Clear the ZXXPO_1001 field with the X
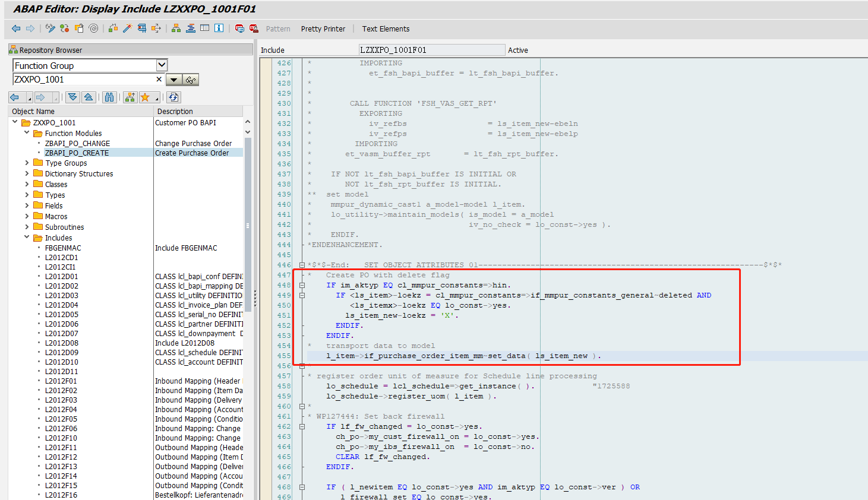This screenshot has height=500, width=868. click(x=159, y=79)
